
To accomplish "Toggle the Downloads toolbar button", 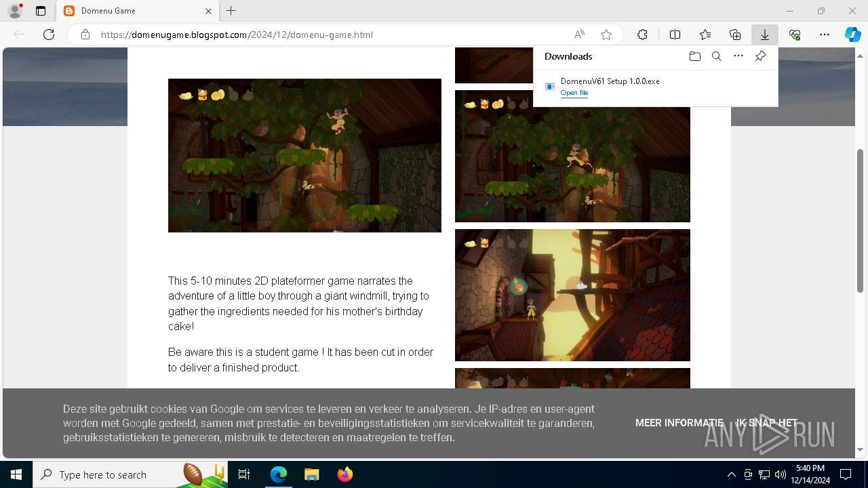I will pos(765,35).
